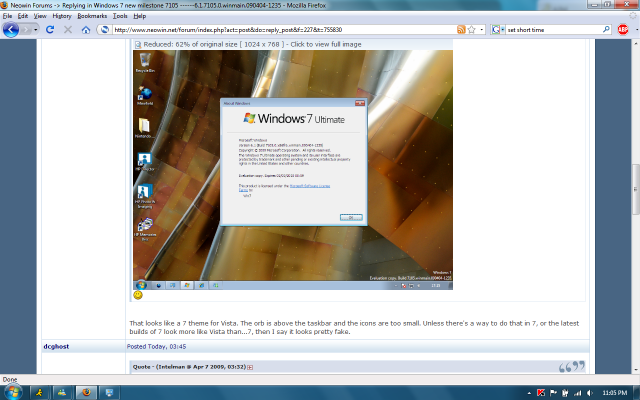The height and width of the screenshot is (400, 640).
Task: Click 'Reduced: 62% of original size' image bar
Action: [x=293, y=44]
